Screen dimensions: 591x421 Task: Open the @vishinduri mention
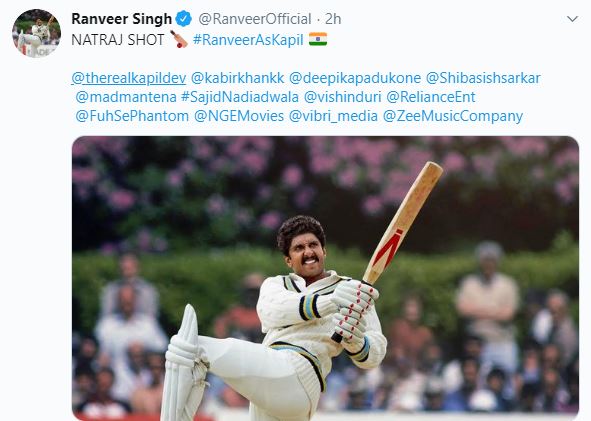[x=342, y=97]
